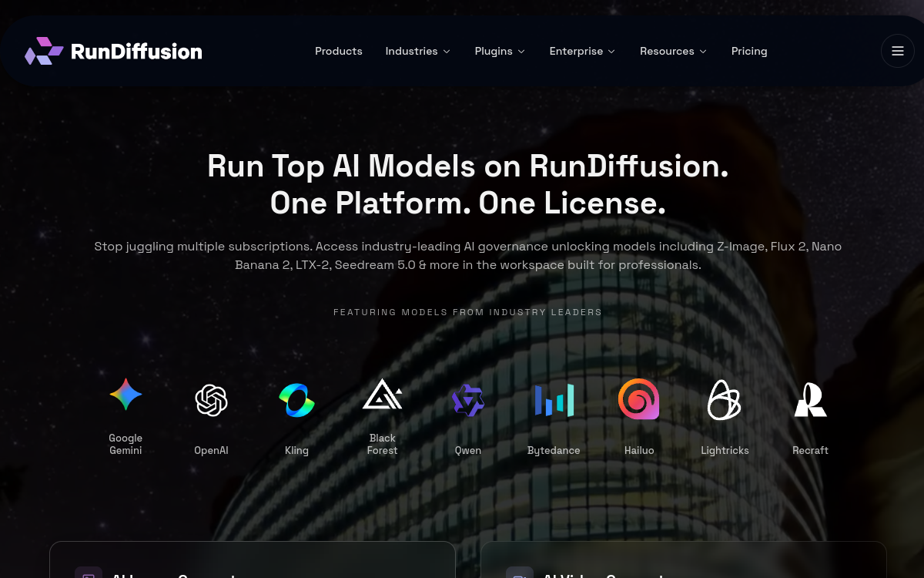Expand the Industries dropdown
This screenshot has height=578, width=924.
click(x=418, y=51)
